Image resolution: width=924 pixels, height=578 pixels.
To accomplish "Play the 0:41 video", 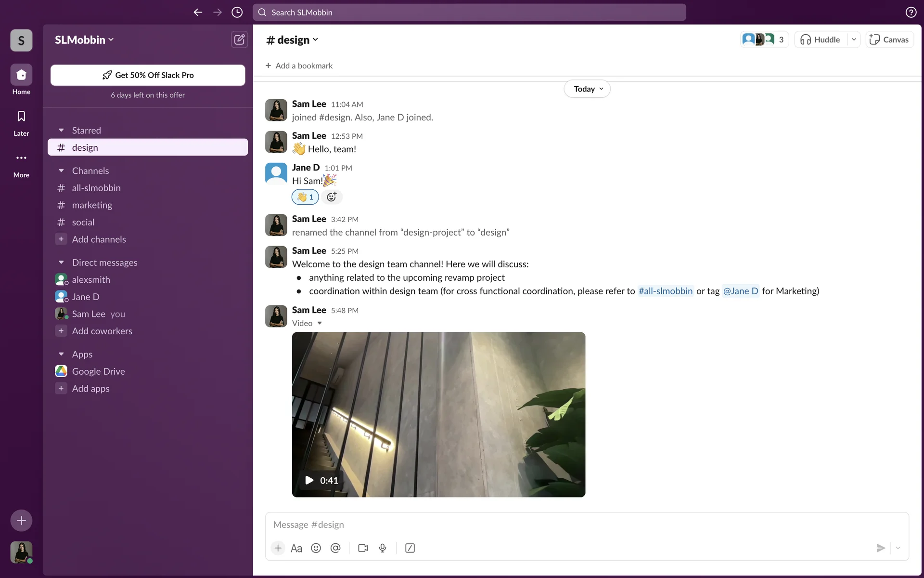I will [309, 480].
